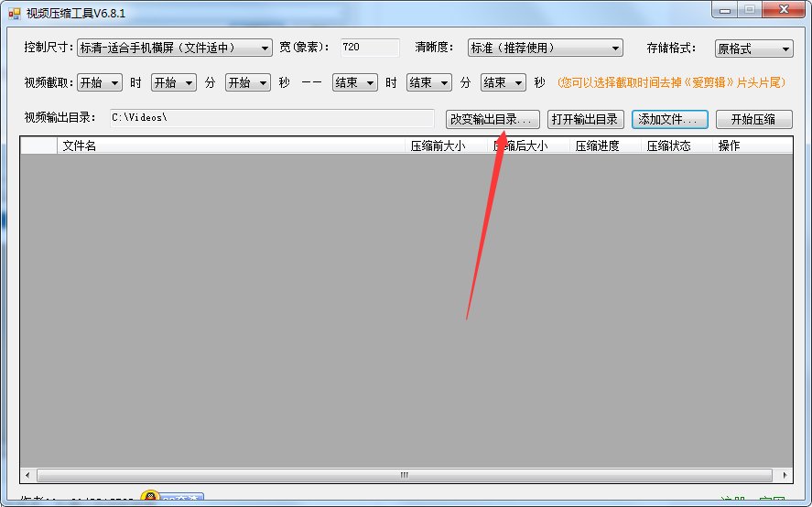The width and height of the screenshot is (812, 507).
Task: Expand the end hour dropdown
Action: (x=354, y=82)
